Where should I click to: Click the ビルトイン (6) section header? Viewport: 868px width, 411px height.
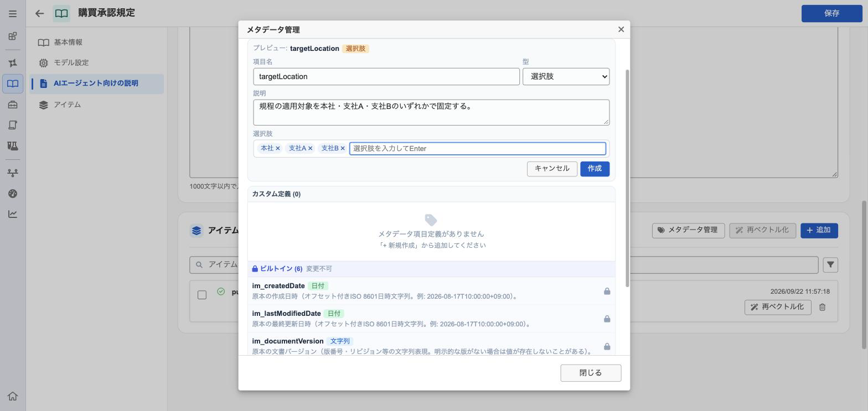point(431,269)
